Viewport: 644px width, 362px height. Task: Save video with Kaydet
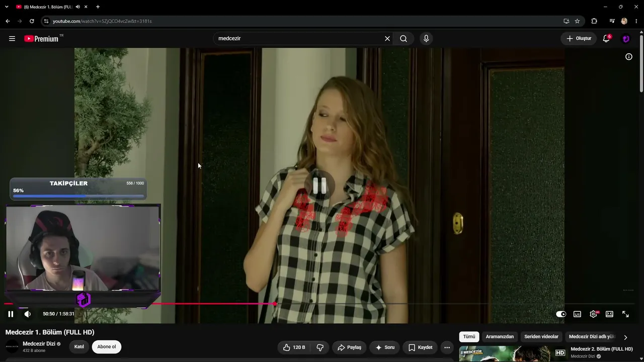[420, 347]
